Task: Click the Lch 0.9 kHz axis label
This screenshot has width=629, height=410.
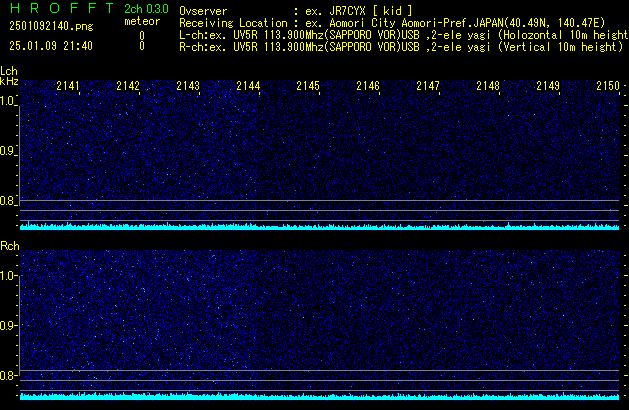Action: 7,151
